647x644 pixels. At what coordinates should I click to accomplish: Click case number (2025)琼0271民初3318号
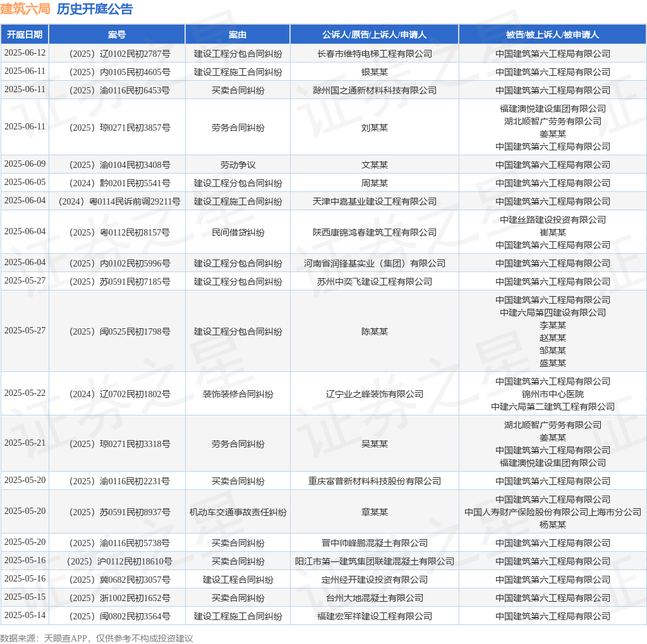(x=117, y=444)
